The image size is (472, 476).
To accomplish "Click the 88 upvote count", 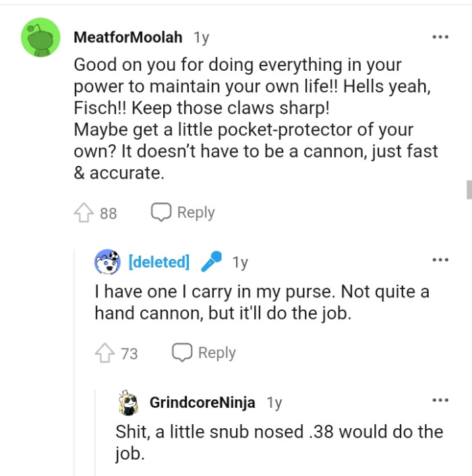I will pos(108,213).
